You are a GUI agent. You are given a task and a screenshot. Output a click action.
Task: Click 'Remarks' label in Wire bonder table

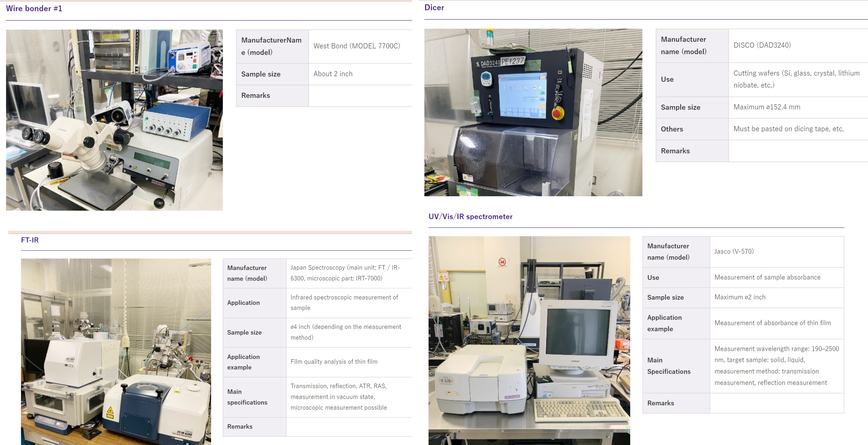pos(272,96)
